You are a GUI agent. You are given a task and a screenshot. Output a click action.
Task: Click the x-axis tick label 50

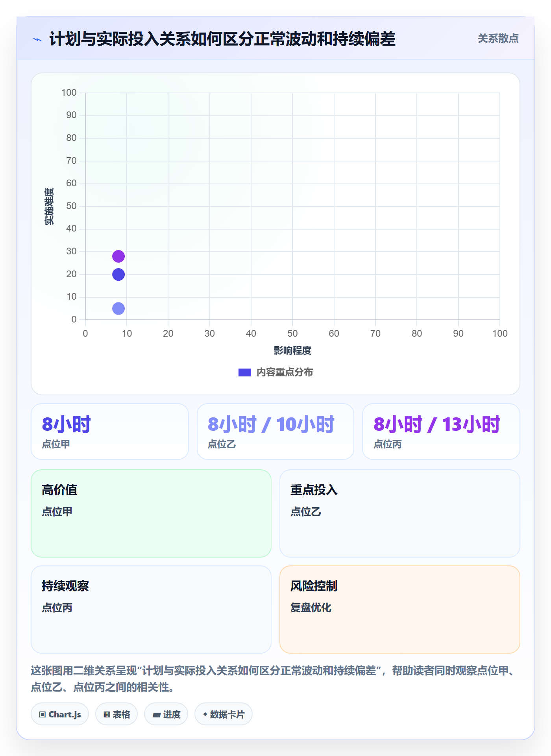292,334
